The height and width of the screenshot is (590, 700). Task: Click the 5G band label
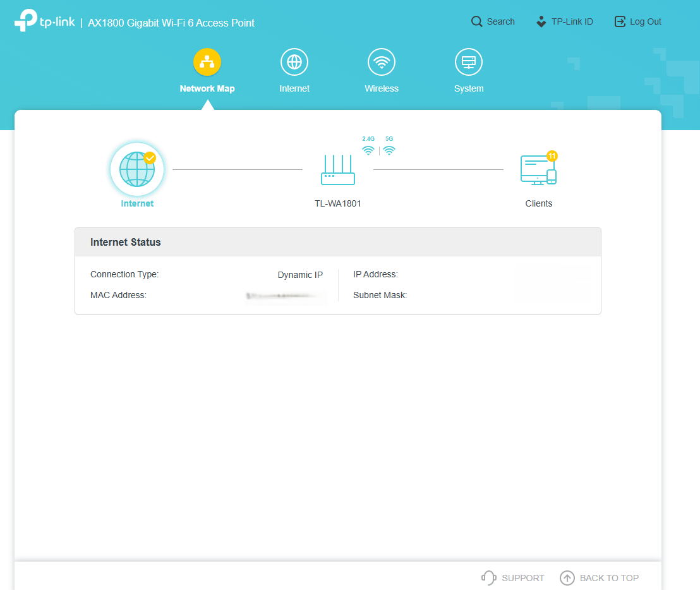pyautogui.click(x=389, y=139)
